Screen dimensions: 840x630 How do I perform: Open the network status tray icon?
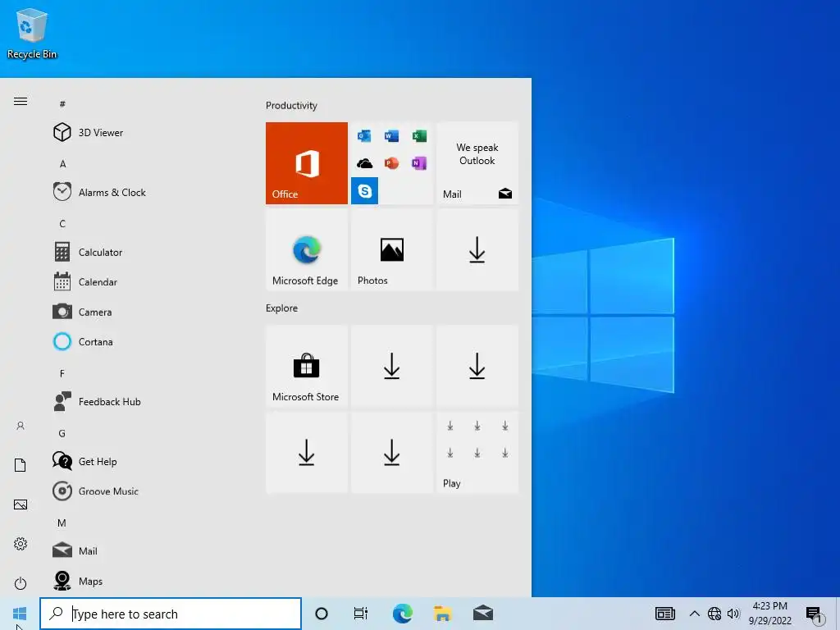[x=714, y=614]
